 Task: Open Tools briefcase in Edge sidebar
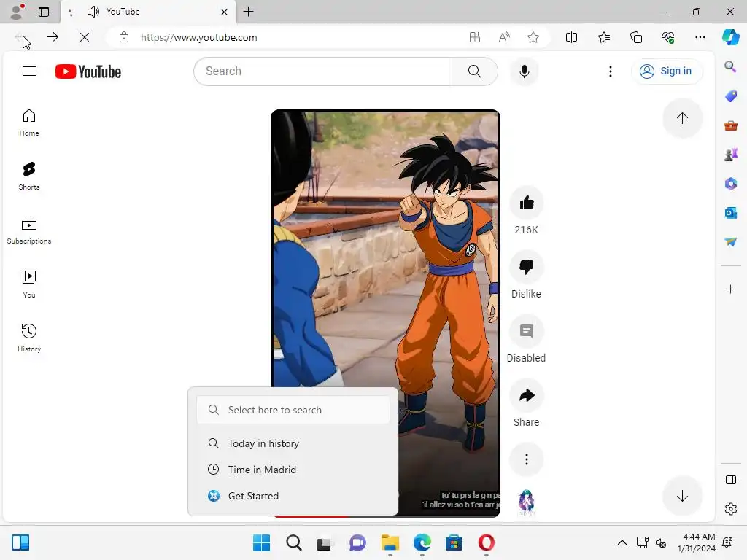click(731, 125)
